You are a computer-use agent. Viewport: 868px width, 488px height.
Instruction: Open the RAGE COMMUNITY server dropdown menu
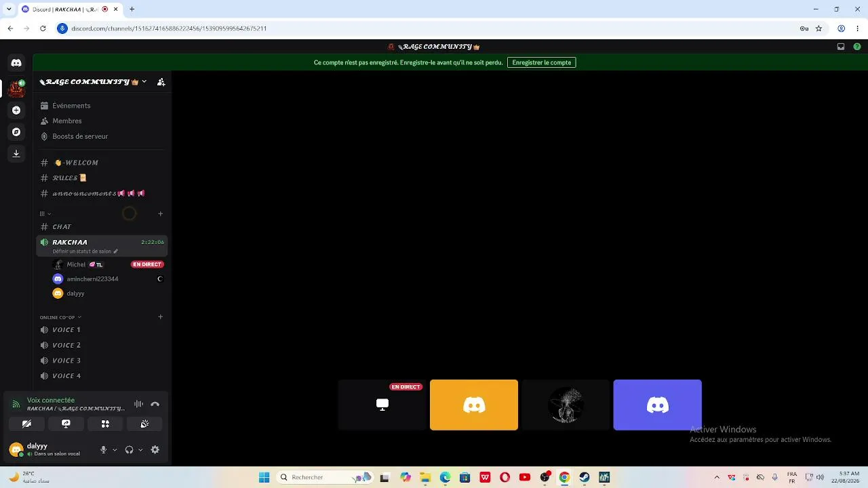click(x=93, y=82)
